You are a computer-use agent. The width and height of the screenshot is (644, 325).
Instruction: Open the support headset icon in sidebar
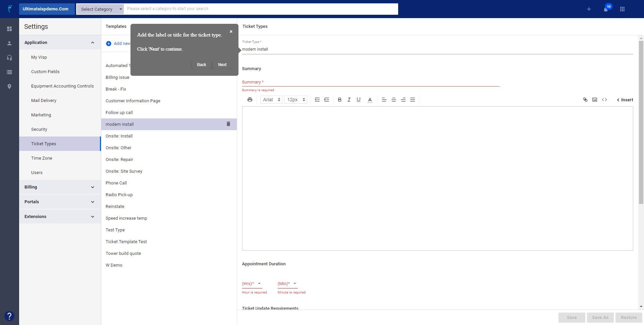tap(9, 58)
